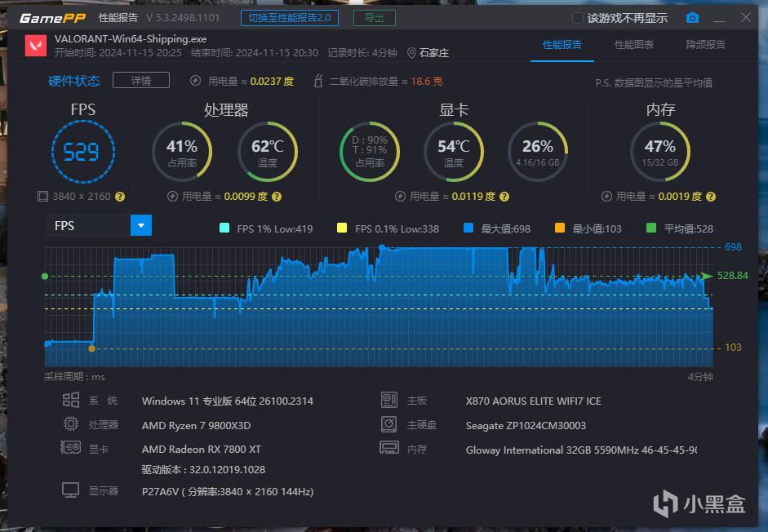Click help icon beside 3840 x 2160
Screen dimensions: 768x532
(120, 197)
